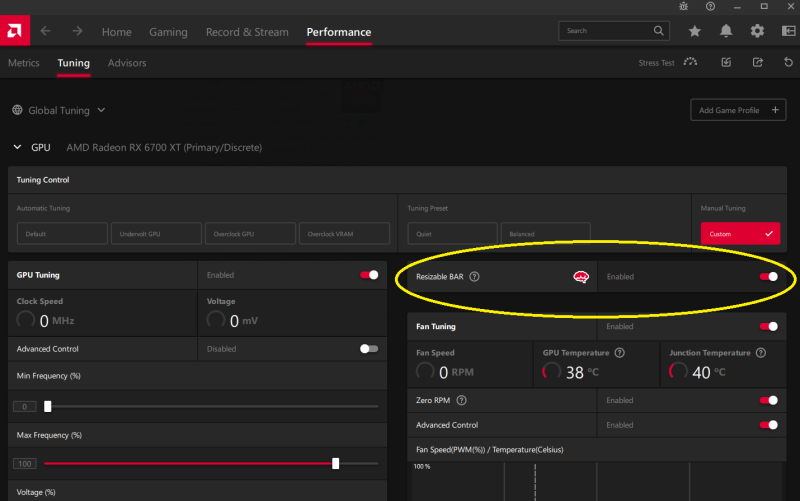Image resolution: width=800 pixels, height=501 pixels.
Task: Click the 'Voltage (%)' label
Action: 36,492
